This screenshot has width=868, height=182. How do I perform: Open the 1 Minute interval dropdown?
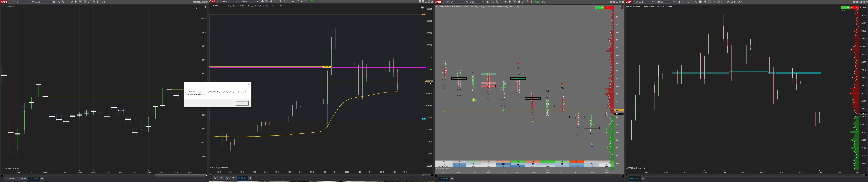click(666, 2)
